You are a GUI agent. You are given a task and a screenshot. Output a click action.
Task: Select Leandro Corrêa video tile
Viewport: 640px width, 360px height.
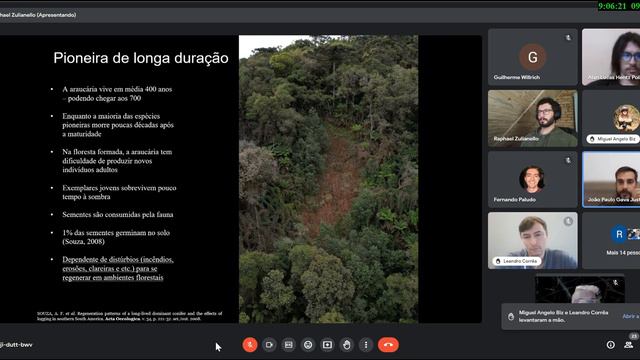[533, 240]
